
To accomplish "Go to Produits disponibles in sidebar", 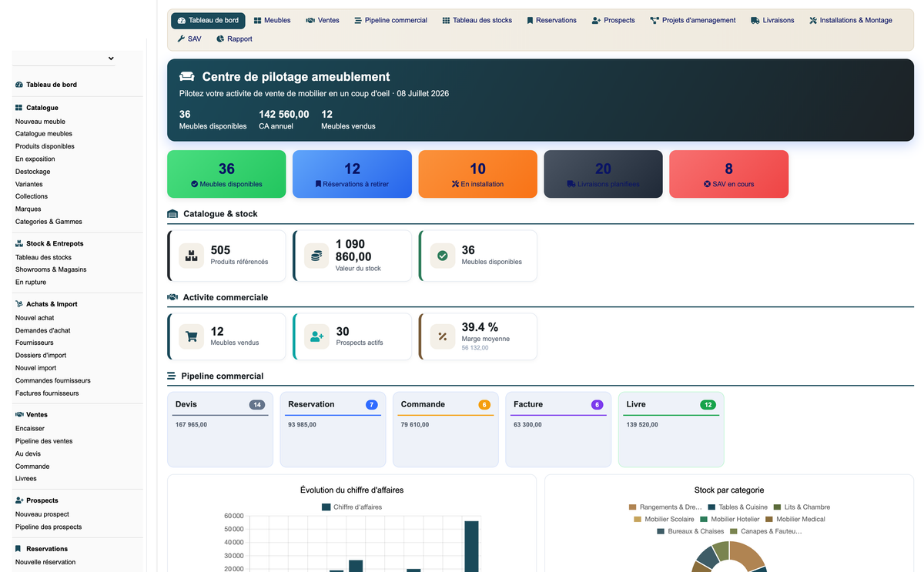I will 45,146.
